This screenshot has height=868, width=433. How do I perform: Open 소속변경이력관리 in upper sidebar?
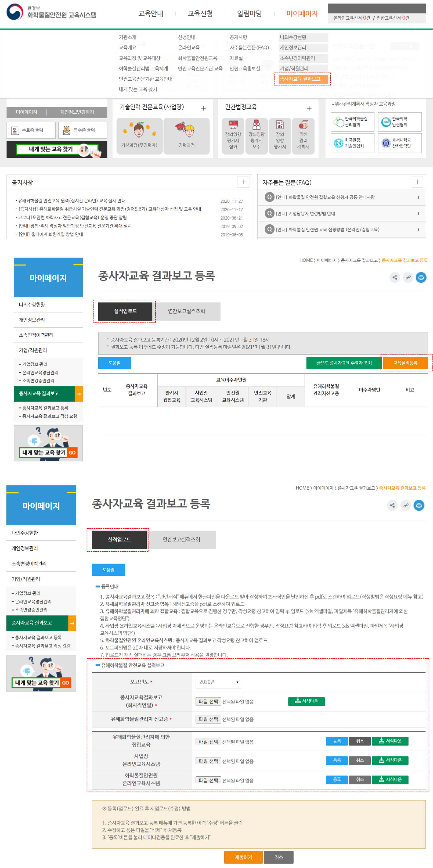click(36, 335)
